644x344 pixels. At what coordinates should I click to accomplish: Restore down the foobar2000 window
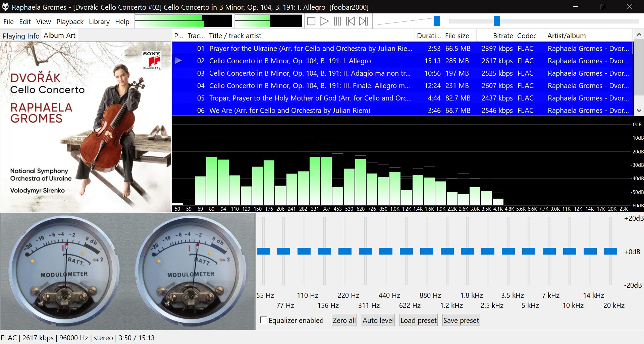pos(602,7)
